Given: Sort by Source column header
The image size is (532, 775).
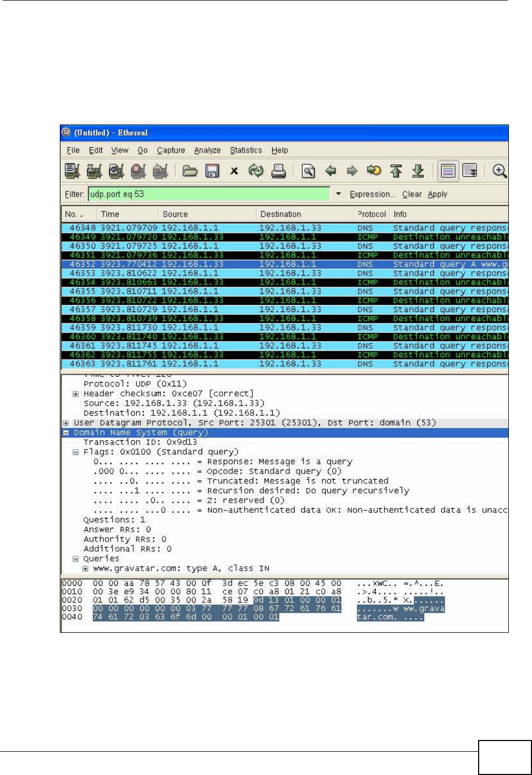Looking at the screenshot, I should (207, 214).
